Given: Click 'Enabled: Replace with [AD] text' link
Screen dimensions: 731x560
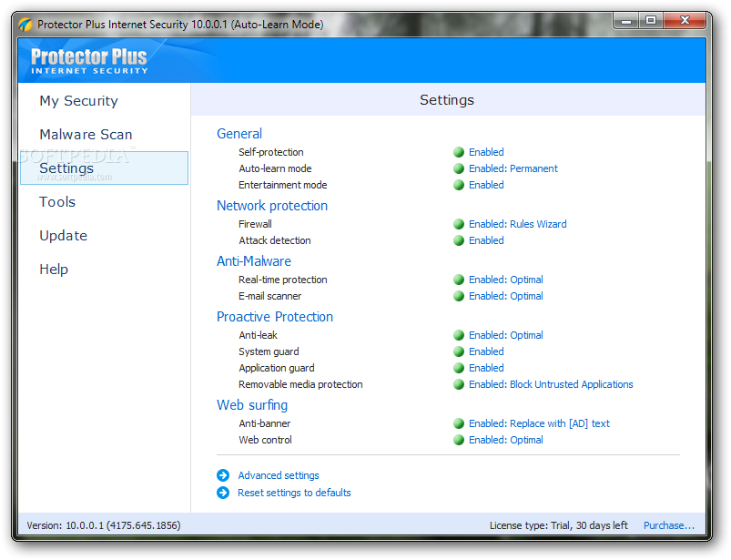Looking at the screenshot, I should (x=540, y=423).
